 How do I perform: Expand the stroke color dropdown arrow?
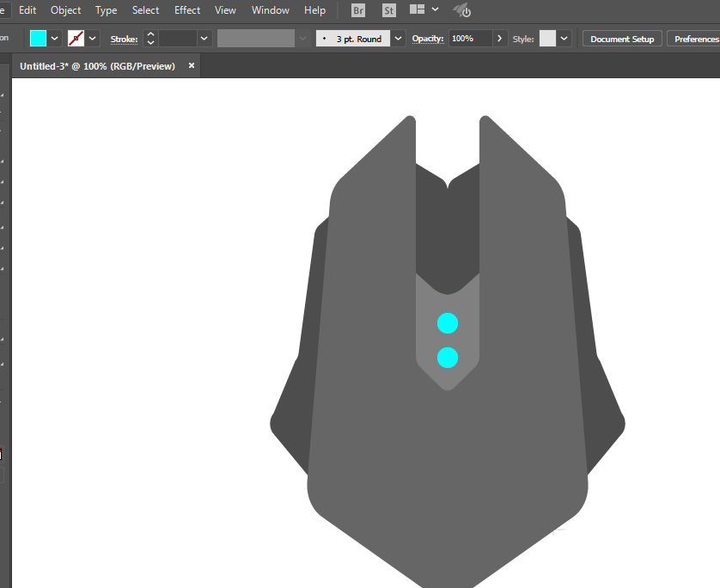point(93,39)
